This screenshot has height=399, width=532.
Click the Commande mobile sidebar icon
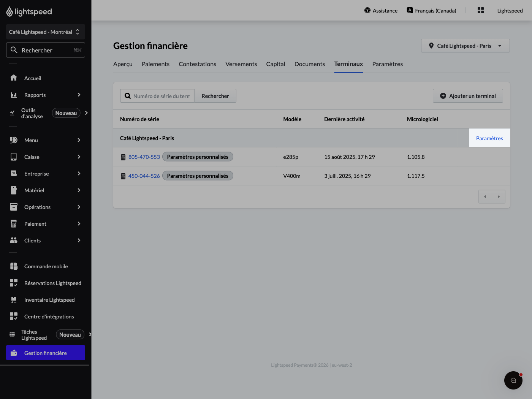pyautogui.click(x=14, y=266)
